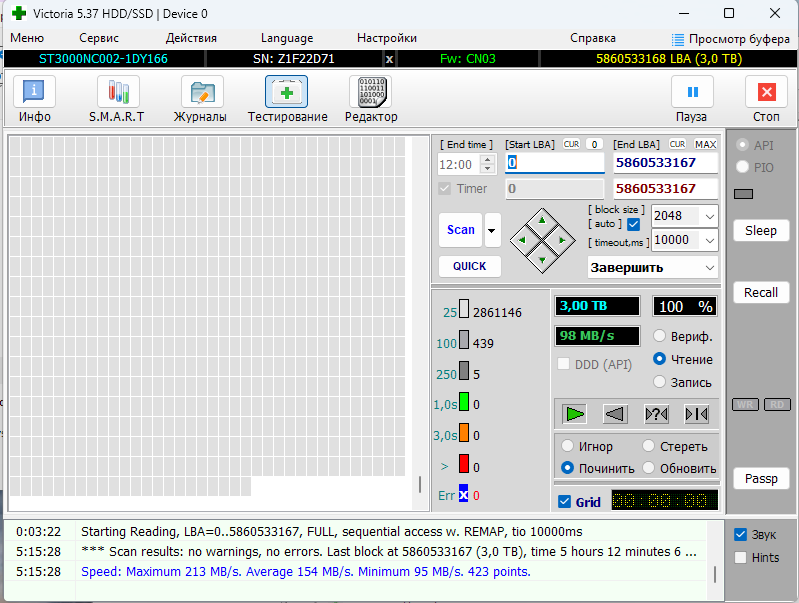Open the Меню menu
This screenshot has width=799, height=603.
click(x=27, y=38)
